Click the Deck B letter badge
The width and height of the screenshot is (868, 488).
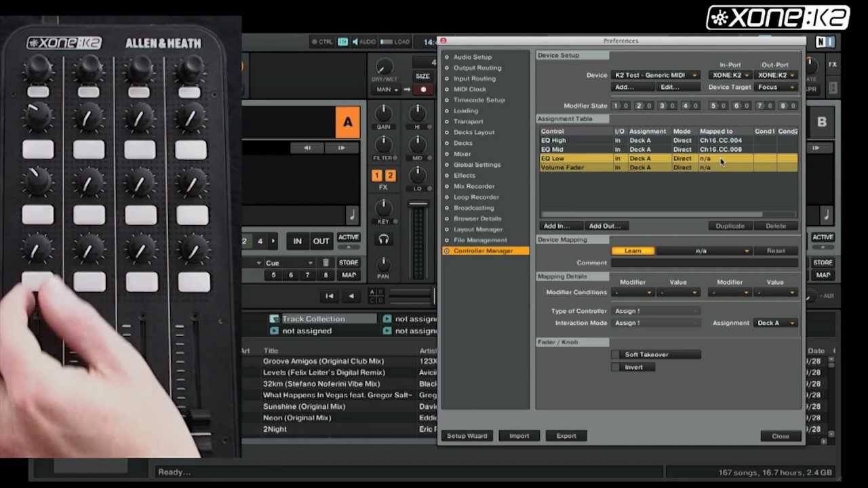(822, 123)
